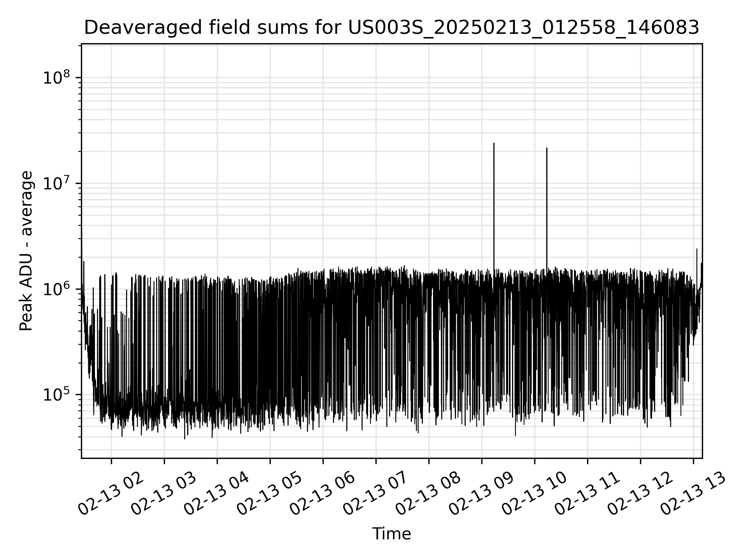Click the y-axis tick label 10^5
747x560 pixels.
click(x=57, y=394)
